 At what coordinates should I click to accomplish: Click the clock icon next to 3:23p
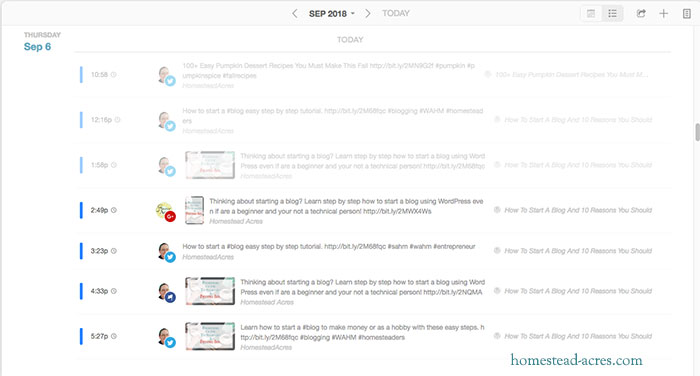point(114,251)
